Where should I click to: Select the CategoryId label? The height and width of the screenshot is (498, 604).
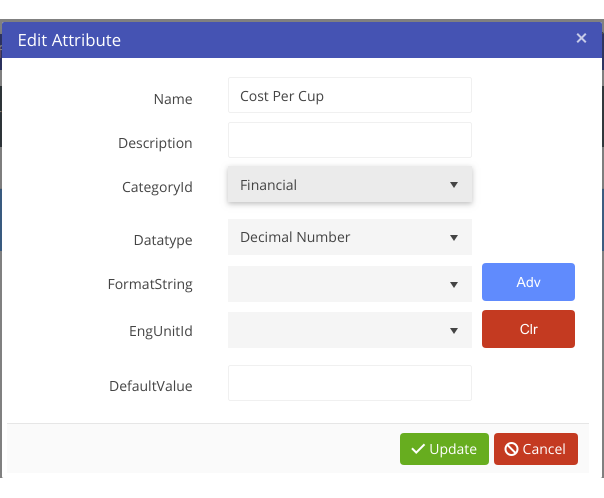click(x=157, y=187)
